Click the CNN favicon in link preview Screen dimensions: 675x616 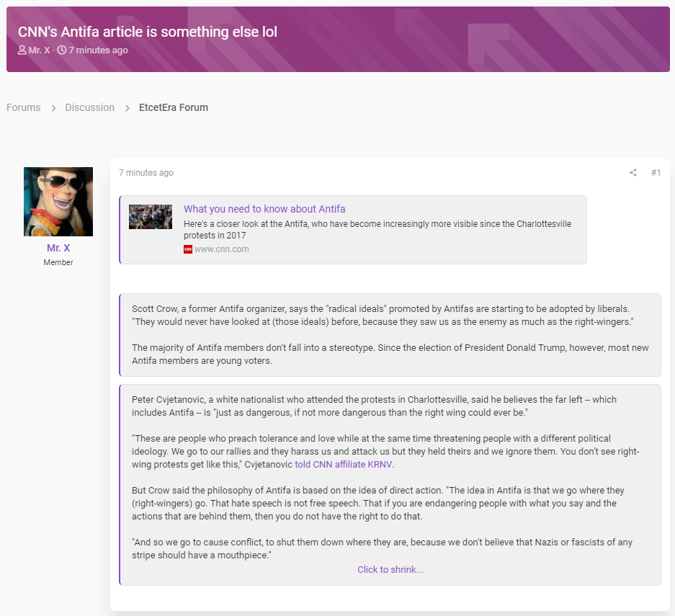188,249
